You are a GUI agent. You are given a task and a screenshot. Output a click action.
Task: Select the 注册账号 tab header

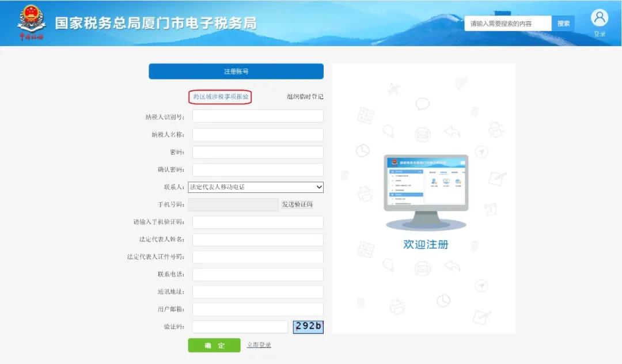point(236,71)
